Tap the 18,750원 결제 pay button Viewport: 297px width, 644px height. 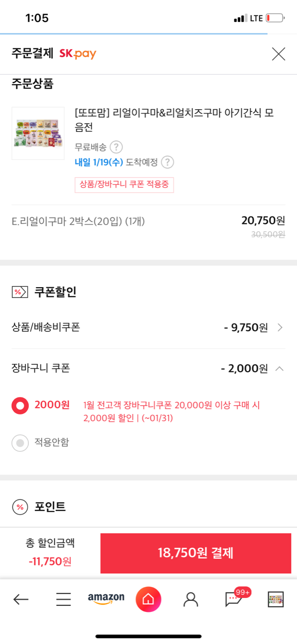[196, 553]
